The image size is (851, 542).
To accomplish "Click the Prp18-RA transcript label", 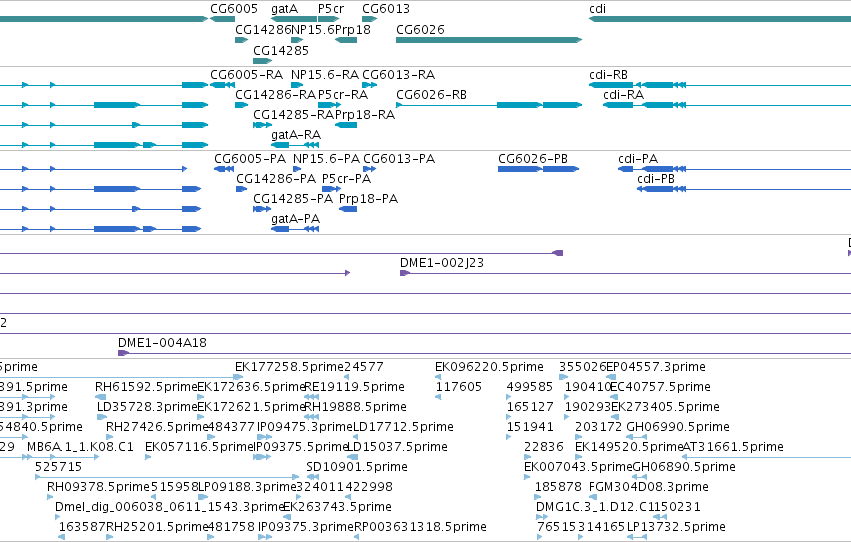I will (x=365, y=114).
